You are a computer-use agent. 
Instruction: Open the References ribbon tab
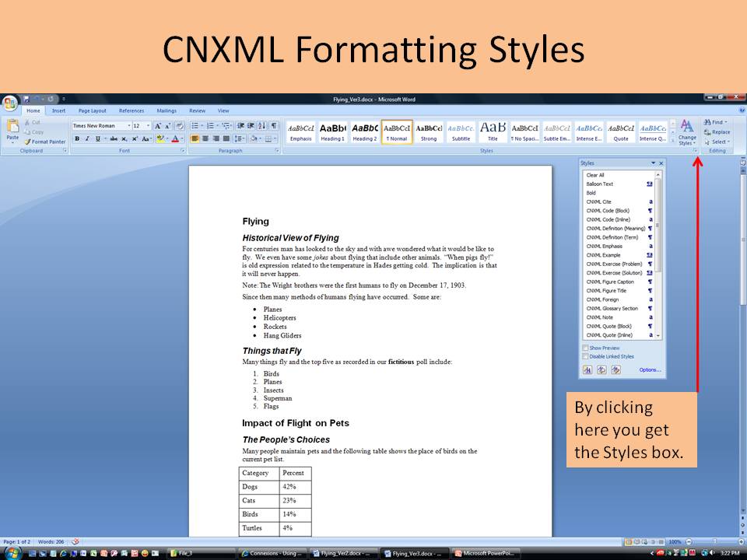[x=131, y=111]
